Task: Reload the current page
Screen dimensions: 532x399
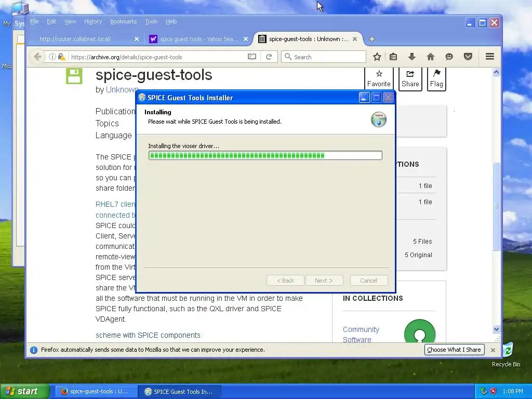Action: (x=269, y=57)
